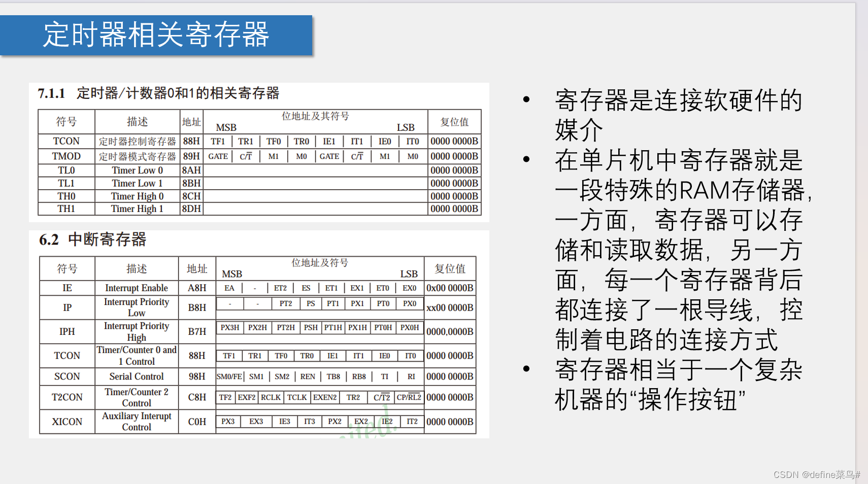This screenshot has width=868, height=484.
Task: Click bullet text 寄存器是连接软硬件的媒介
Action: (x=679, y=115)
